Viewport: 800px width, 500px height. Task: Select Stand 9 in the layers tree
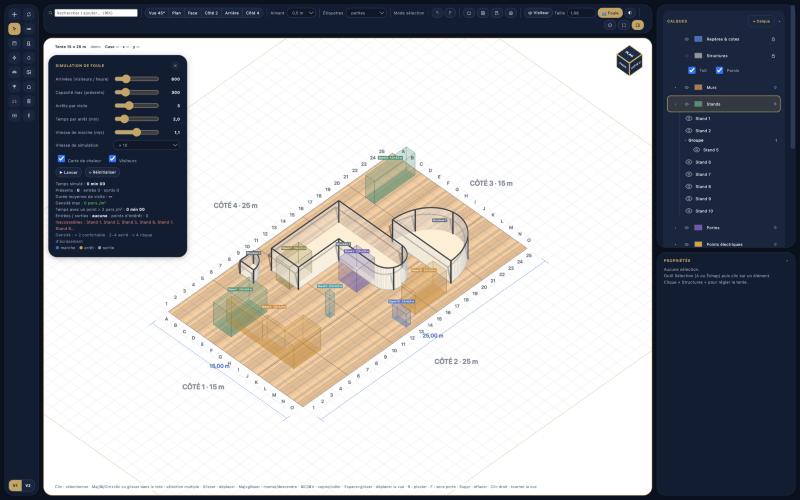click(703, 198)
